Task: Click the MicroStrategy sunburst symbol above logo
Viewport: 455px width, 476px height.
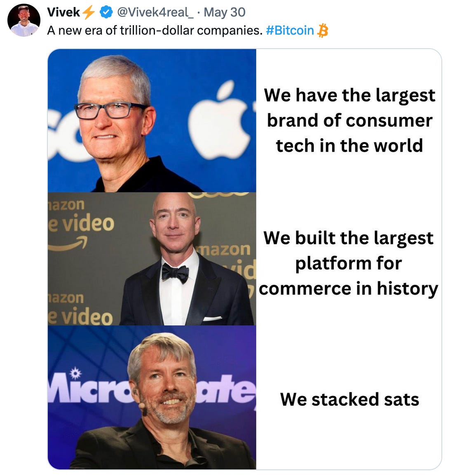Action: tap(75, 373)
